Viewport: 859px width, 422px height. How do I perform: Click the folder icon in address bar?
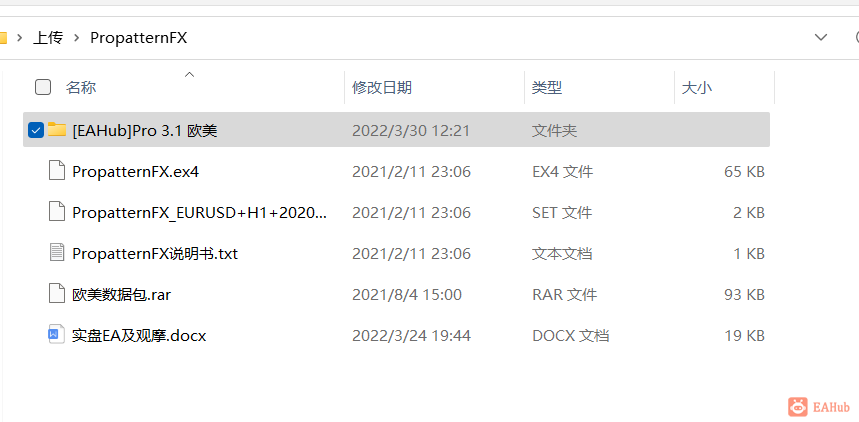(3, 38)
